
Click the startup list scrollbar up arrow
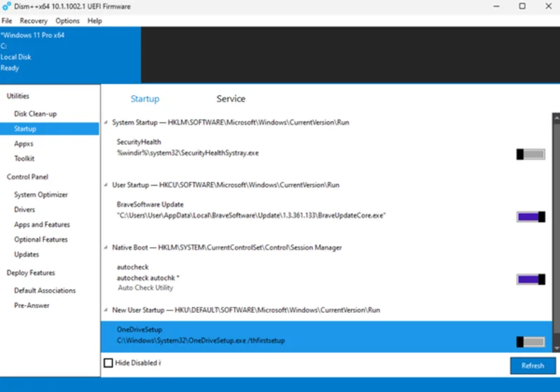556,117
